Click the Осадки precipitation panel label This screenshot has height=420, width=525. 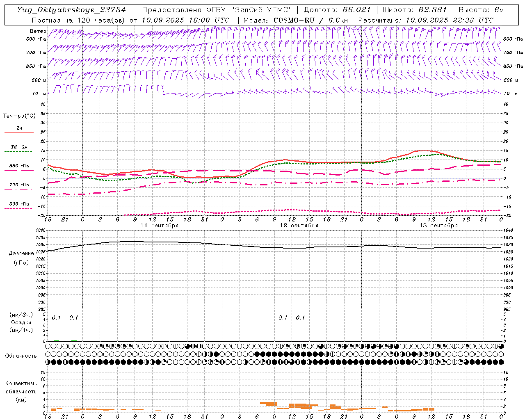pos(21,322)
